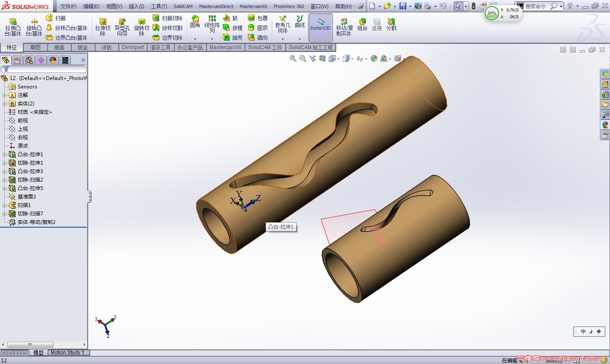Activate the Extruded Cut tool (拉伸切除)
Viewport: 610px width, 364px height.
point(103,27)
